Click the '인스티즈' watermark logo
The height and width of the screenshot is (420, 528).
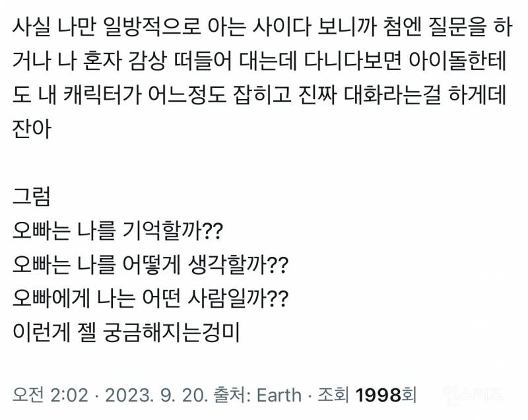pyautogui.click(x=473, y=394)
